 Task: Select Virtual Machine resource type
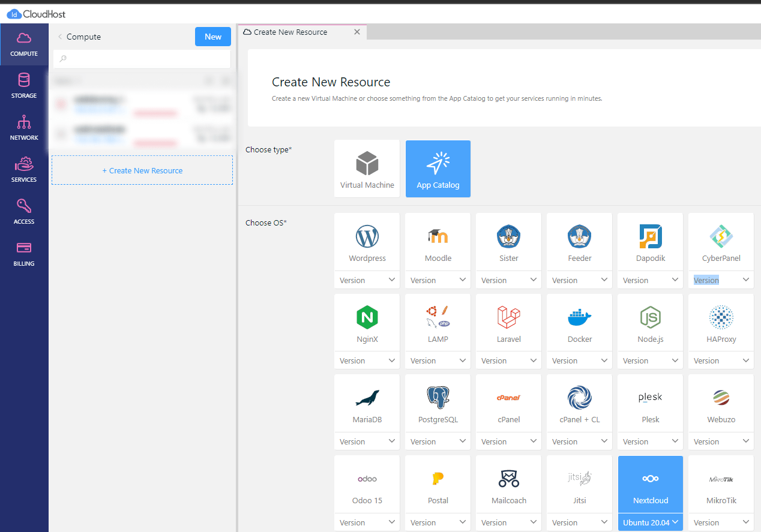pyautogui.click(x=367, y=169)
